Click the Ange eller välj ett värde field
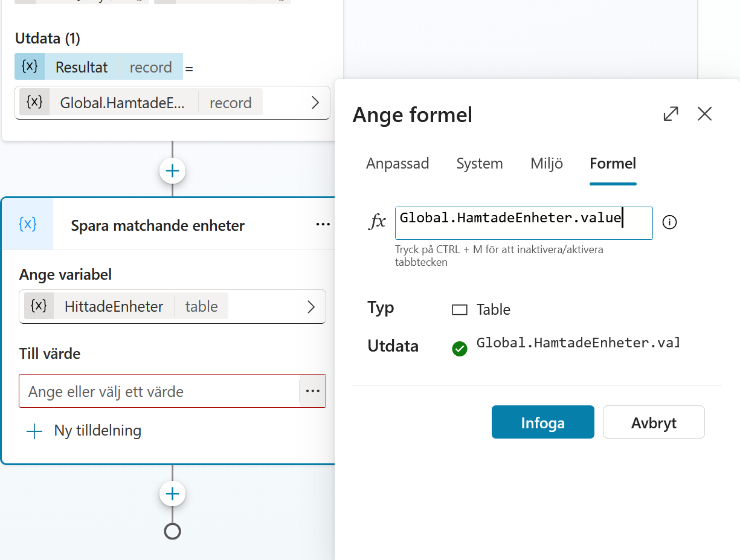Screen dimensions: 740x560 (x=159, y=391)
